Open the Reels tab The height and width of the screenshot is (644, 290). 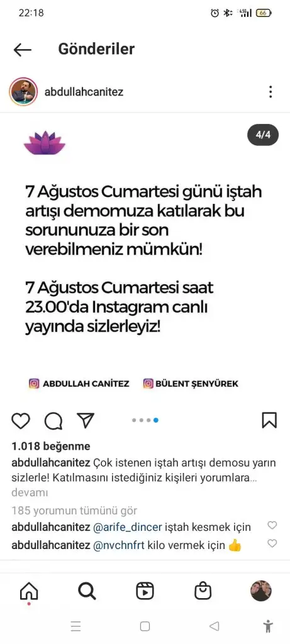(145, 591)
